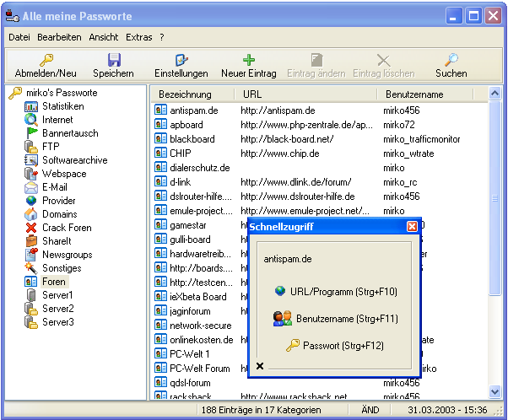This screenshot has width=508, height=420.
Task: Select the ShareIt briefcase icon
Action: click(31, 241)
